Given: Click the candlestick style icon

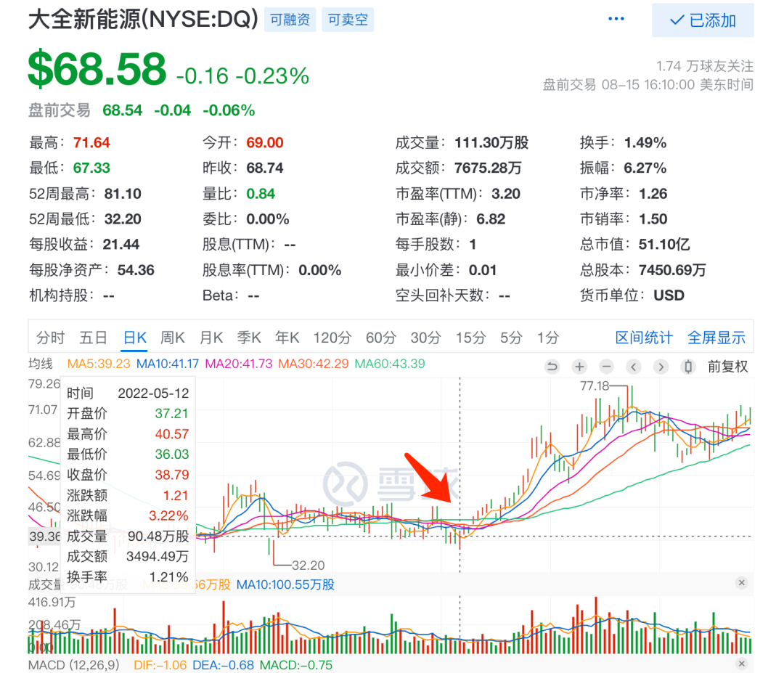Looking at the screenshot, I should pos(688,367).
